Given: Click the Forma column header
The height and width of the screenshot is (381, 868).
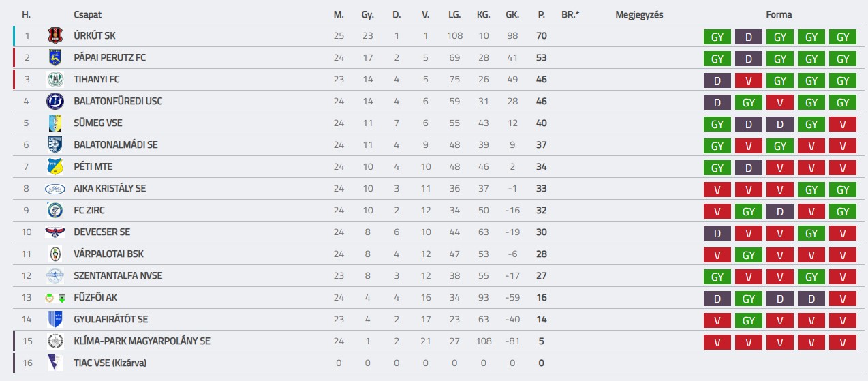Looking at the screenshot, I should click(x=779, y=14).
